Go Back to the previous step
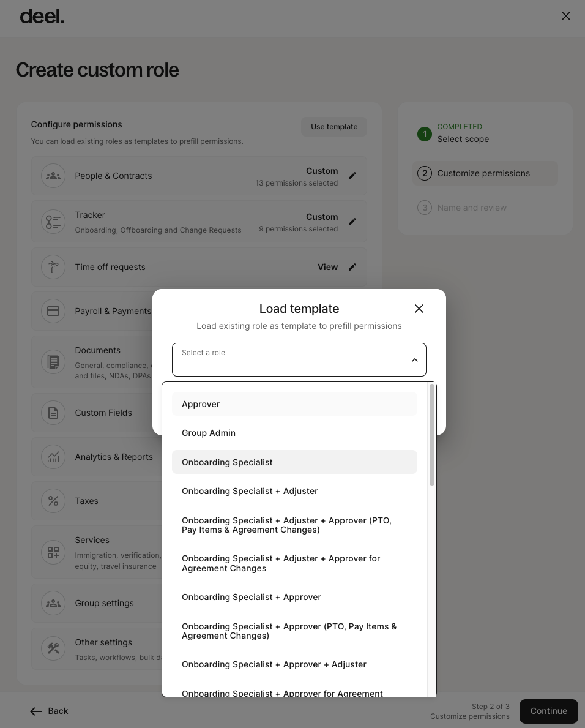The height and width of the screenshot is (728, 585). point(49,711)
